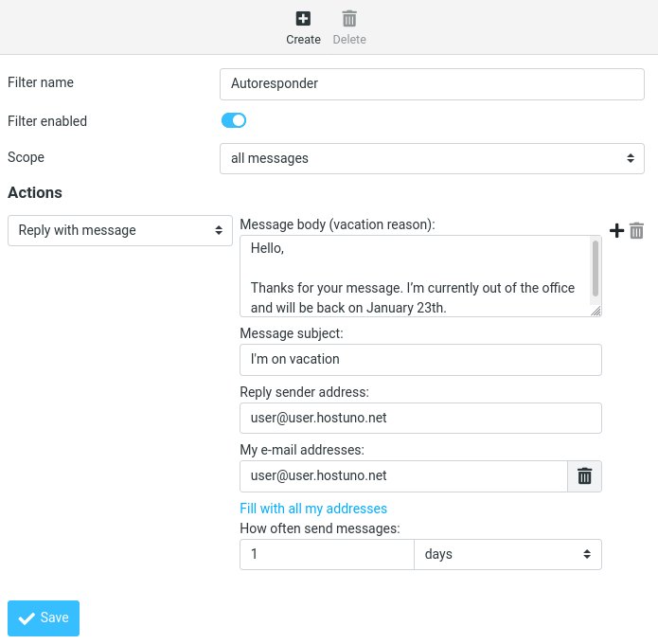This screenshot has width=658, height=644.
Task: Open the days interval unit dropdown
Action: [507, 554]
